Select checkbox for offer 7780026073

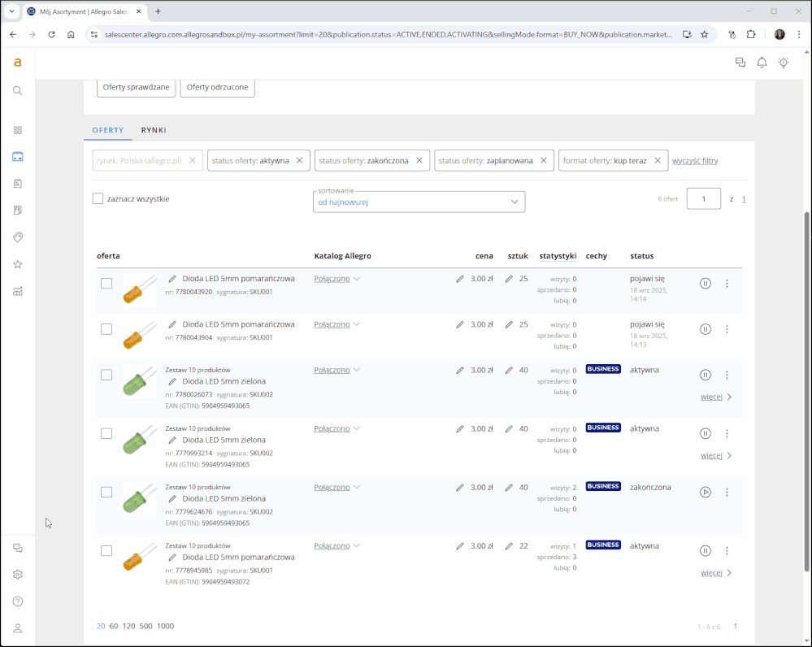pyautogui.click(x=106, y=375)
